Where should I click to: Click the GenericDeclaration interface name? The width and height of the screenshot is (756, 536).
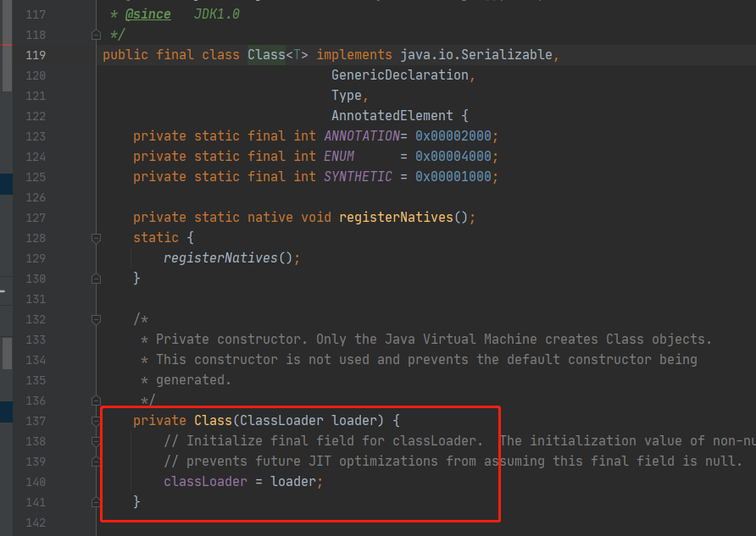[x=400, y=75]
